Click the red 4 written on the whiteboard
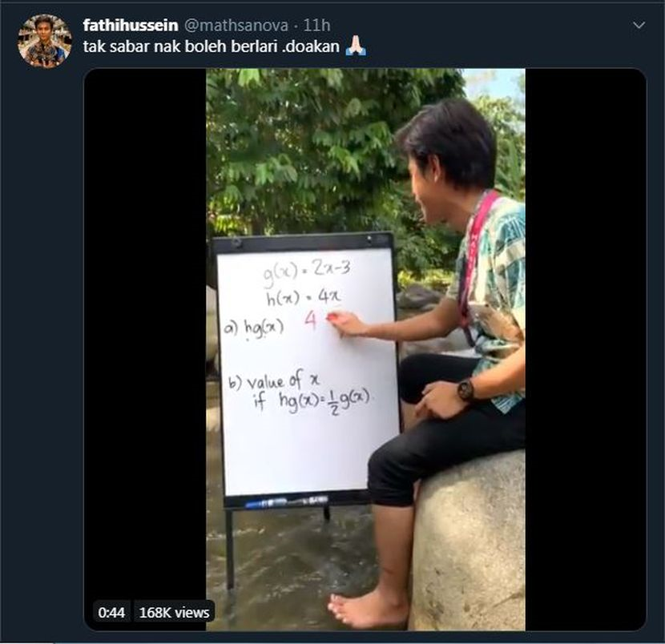The width and height of the screenshot is (665, 644). pos(310,321)
